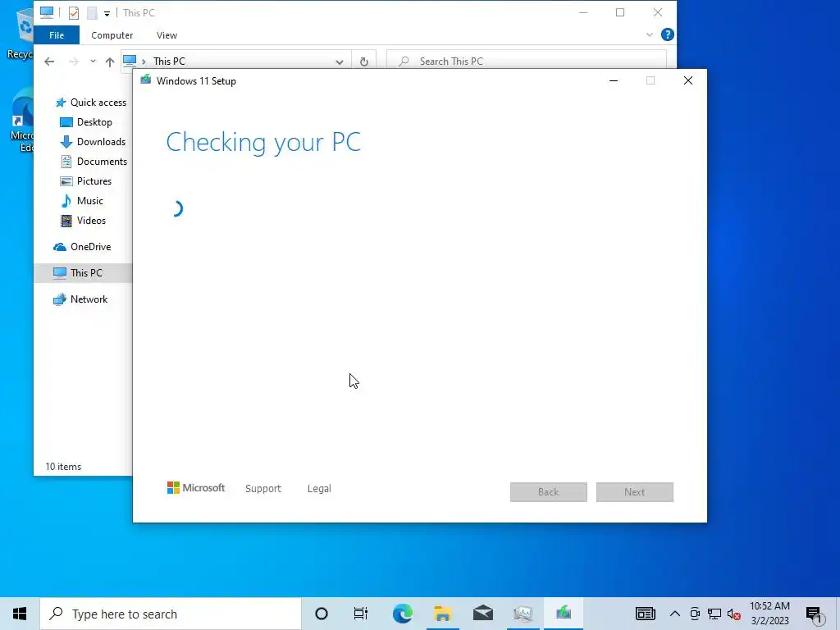Click the address bar computer icon
The image size is (840, 630).
pos(130,61)
